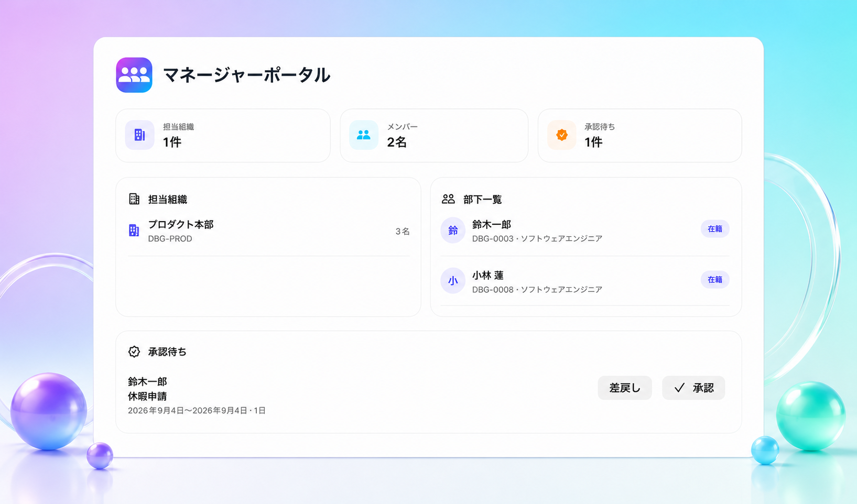Click the 2026年9月4日 date range text
Screen dimensions: 857x504
[197, 411]
